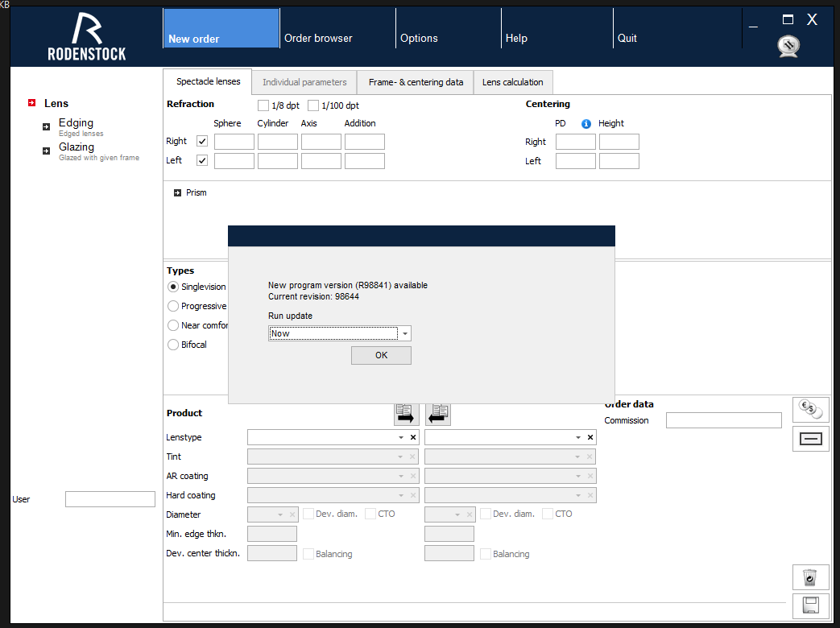The height and width of the screenshot is (628, 840).
Task: Click the 'New program version (R98841) available' text
Action: (x=348, y=285)
